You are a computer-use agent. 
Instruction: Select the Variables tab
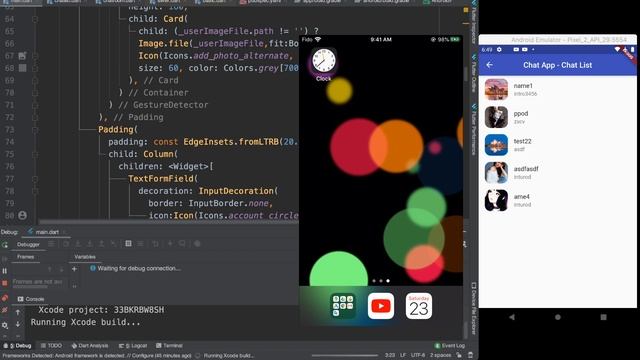(85, 257)
